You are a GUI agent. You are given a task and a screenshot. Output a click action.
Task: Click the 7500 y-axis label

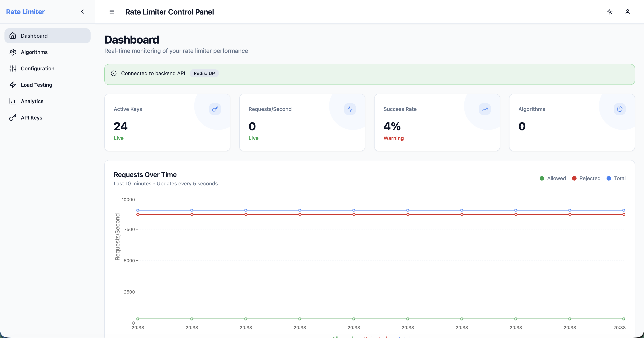pos(129,229)
